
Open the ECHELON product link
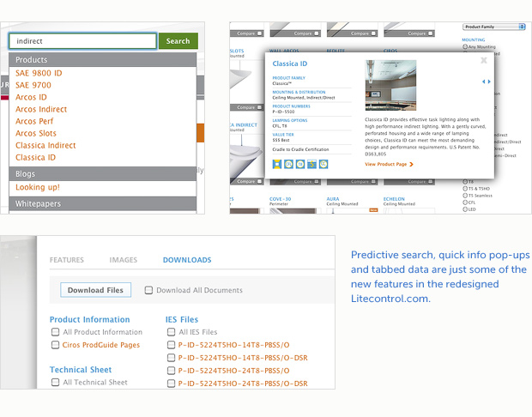tap(394, 199)
